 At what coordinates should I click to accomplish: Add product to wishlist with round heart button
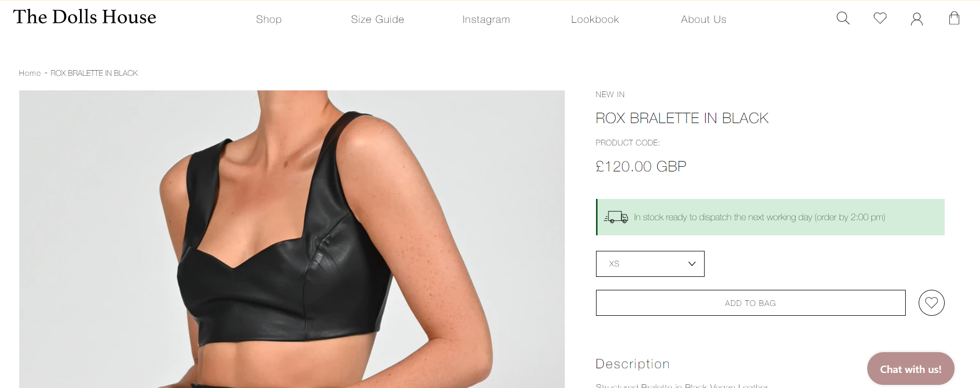pos(931,303)
